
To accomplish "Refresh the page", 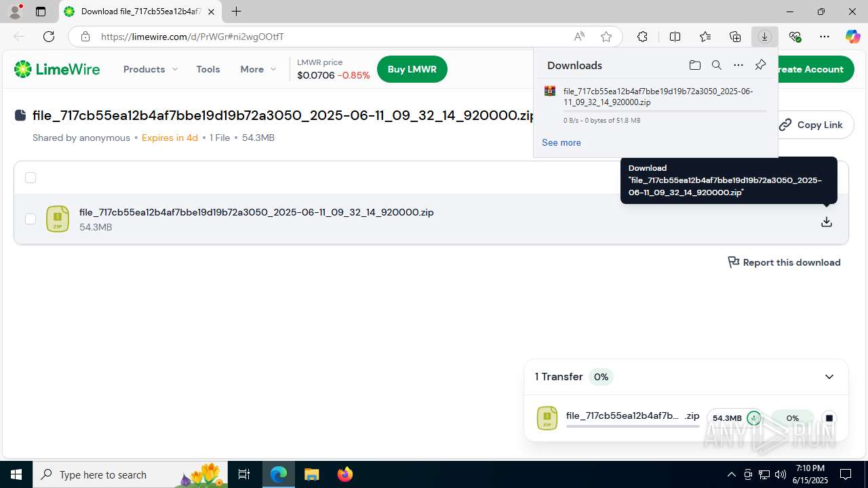I will [x=49, y=37].
